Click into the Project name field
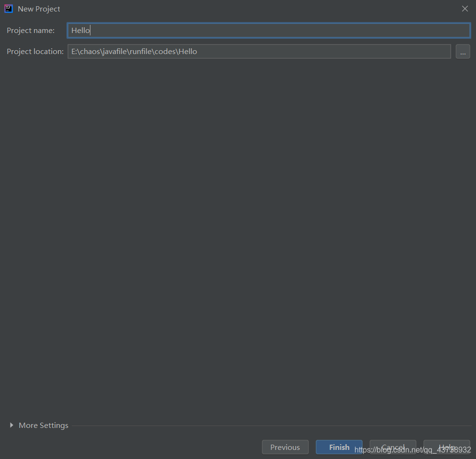The height and width of the screenshot is (459, 476). point(269,30)
